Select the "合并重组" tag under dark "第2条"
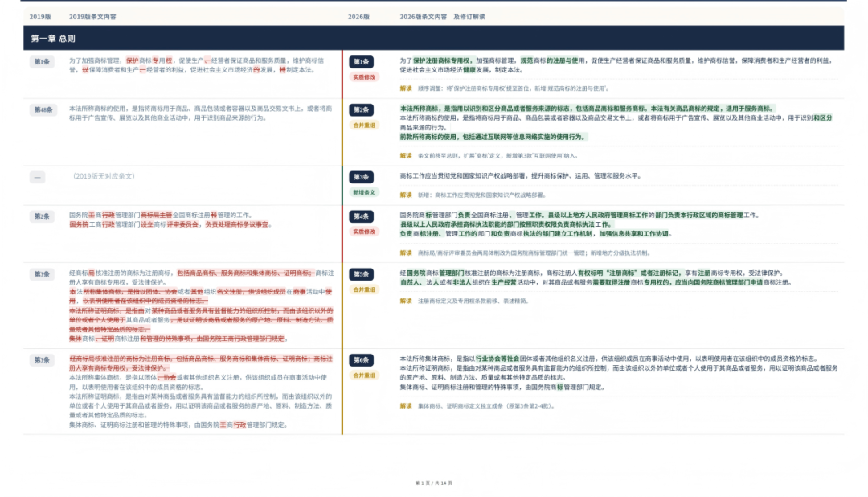This screenshot has height=497, width=868. coord(364,125)
